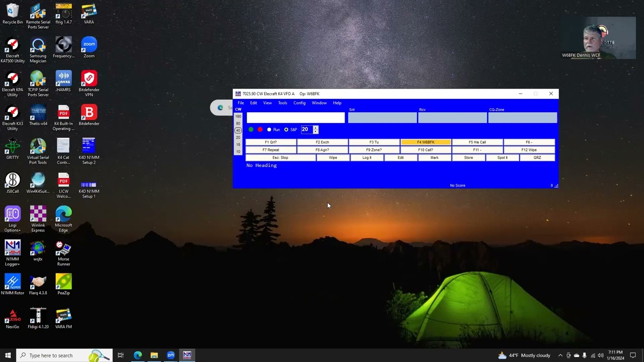This screenshot has height=362, width=644.
Task: Switch to the 80 meter band
Action: click(x=238, y=123)
